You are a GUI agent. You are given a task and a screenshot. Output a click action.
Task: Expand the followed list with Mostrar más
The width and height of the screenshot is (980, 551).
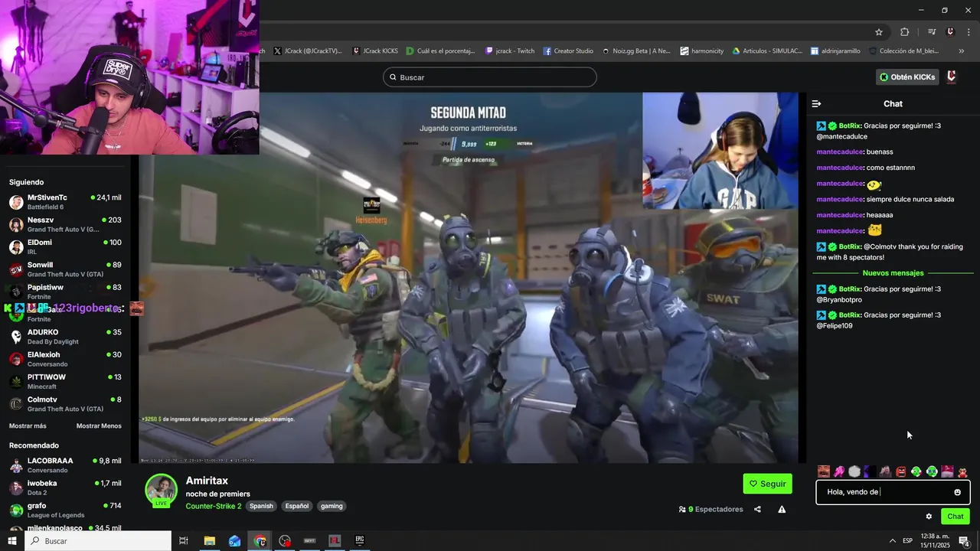28,425
